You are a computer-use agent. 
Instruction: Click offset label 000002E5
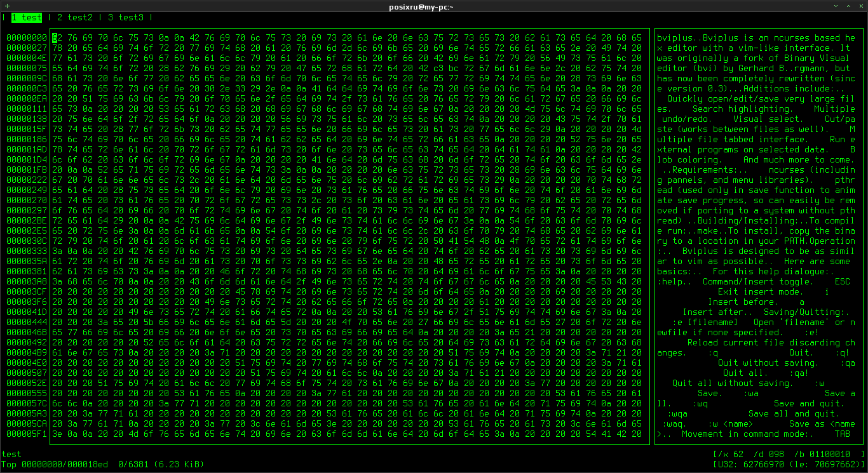pyautogui.click(x=27, y=230)
